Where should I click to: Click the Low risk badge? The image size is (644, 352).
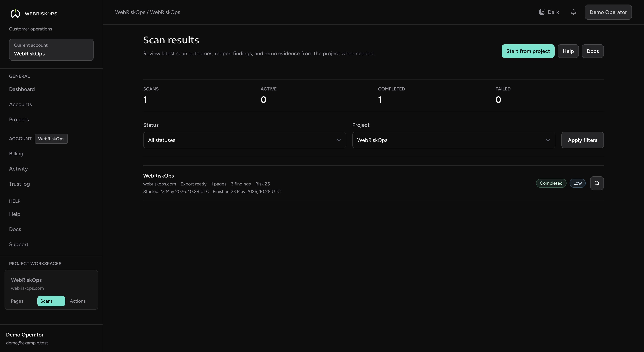click(x=577, y=183)
